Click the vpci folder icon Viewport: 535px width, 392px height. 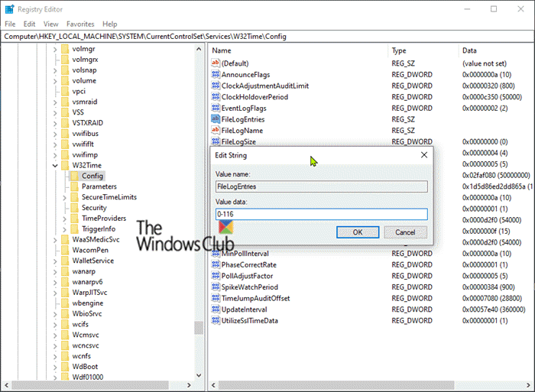(x=65, y=91)
